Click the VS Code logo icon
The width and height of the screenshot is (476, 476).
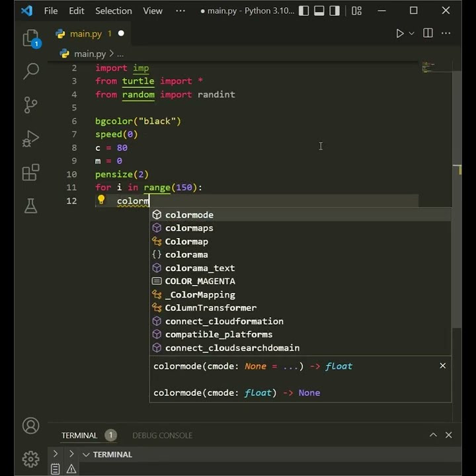tap(26, 11)
